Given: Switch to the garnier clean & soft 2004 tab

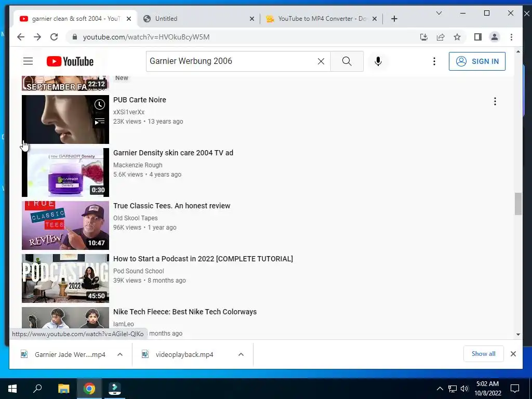Looking at the screenshot, I should click(75, 19).
